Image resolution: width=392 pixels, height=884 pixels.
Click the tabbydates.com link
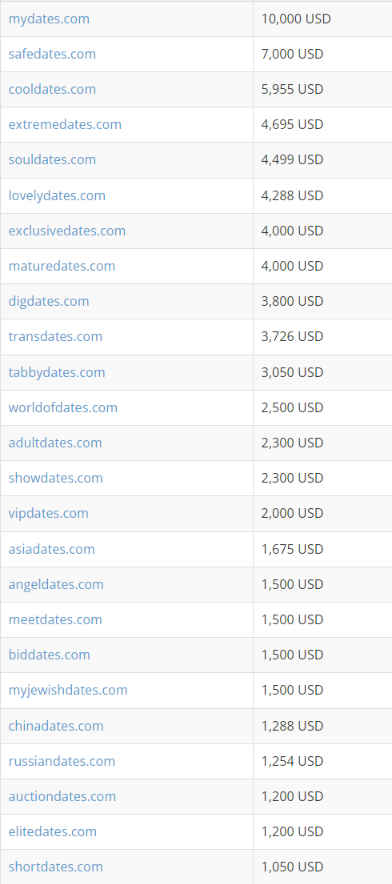point(56,372)
